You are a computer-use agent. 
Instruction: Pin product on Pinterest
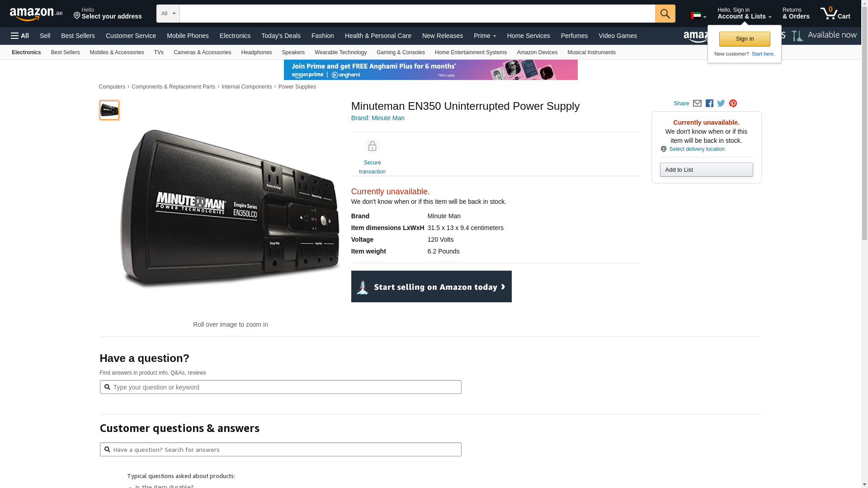tap(733, 103)
